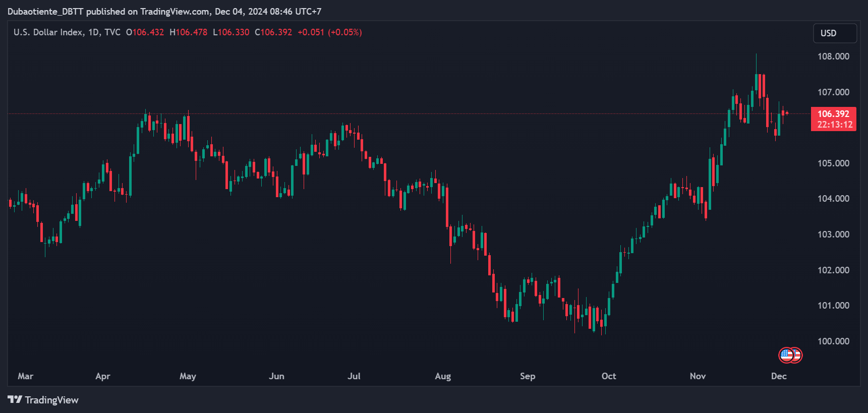This screenshot has height=413, width=868.
Task: Click the 103.000 price axis label
Action: [833, 234]
